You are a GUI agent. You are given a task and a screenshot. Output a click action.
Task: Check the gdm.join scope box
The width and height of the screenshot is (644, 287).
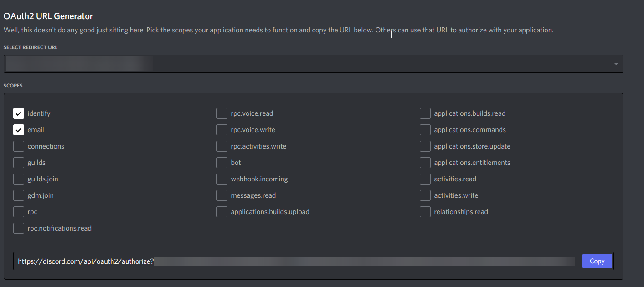point(19,195)
